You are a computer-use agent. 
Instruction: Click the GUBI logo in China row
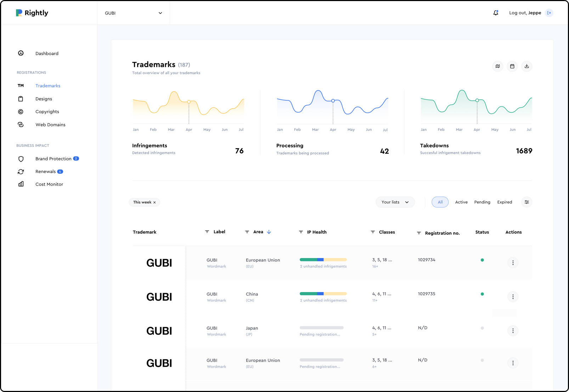159,297
